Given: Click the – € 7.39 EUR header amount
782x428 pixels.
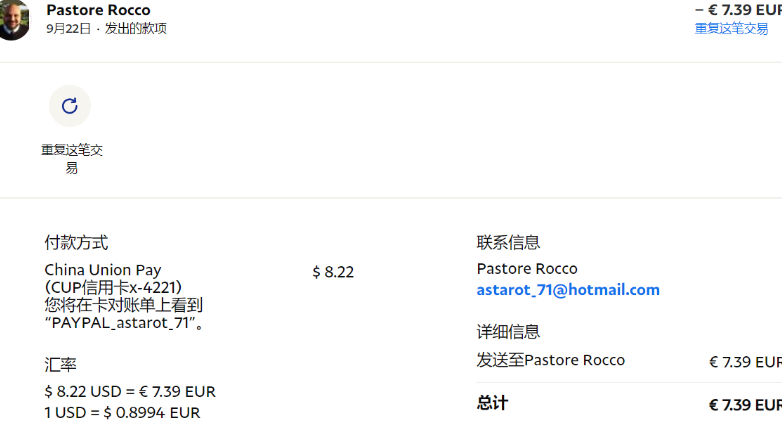Looking at the screenshot, I should (x=738, y=10).
